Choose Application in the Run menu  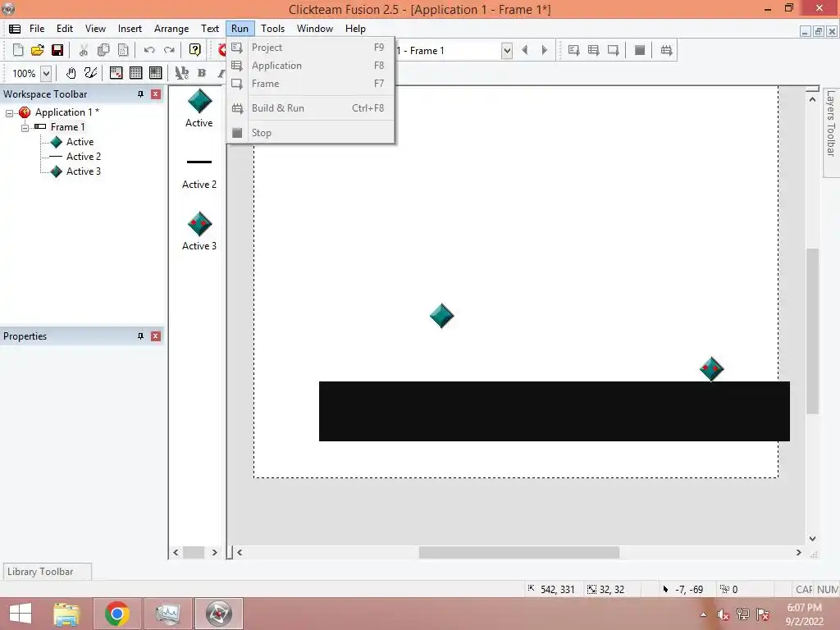311,66
